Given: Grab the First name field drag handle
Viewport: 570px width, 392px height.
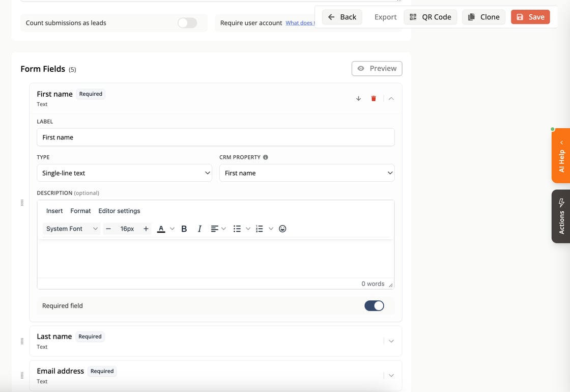Looking at the screenshot, I should tap(22, 203).
